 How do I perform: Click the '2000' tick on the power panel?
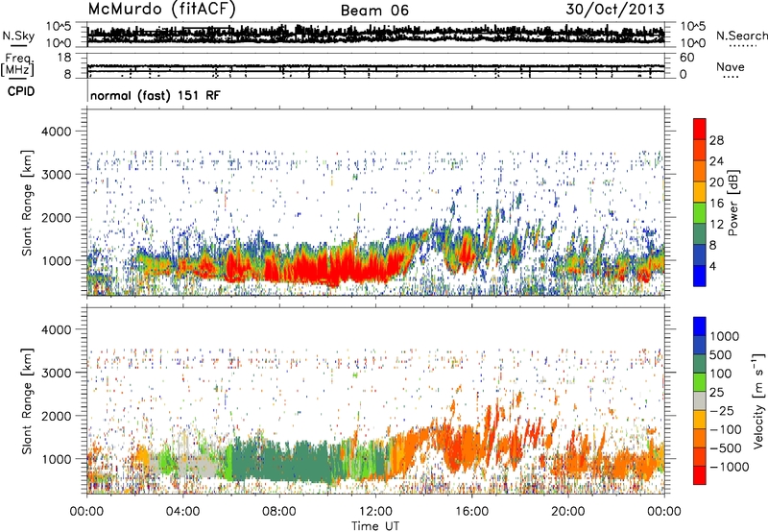point(56,217)
